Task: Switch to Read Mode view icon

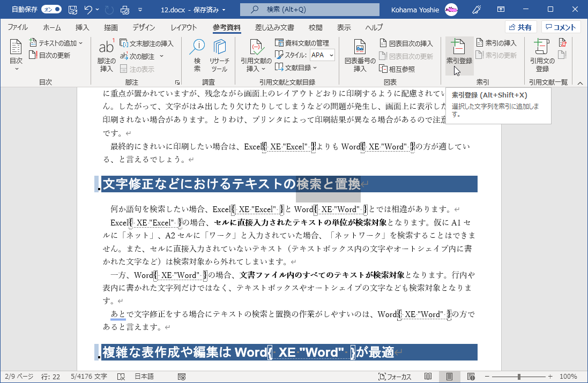Action: coord(428,376)
